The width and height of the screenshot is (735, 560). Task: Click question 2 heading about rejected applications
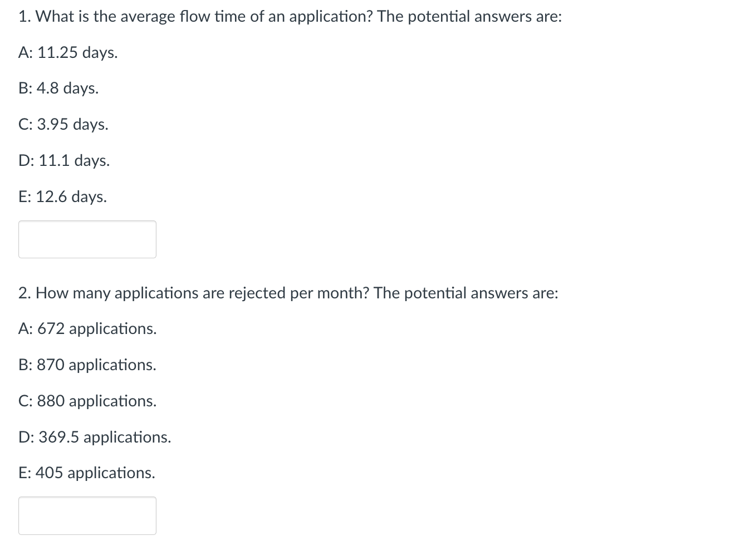pyautogui.click(x=288, y=293)
